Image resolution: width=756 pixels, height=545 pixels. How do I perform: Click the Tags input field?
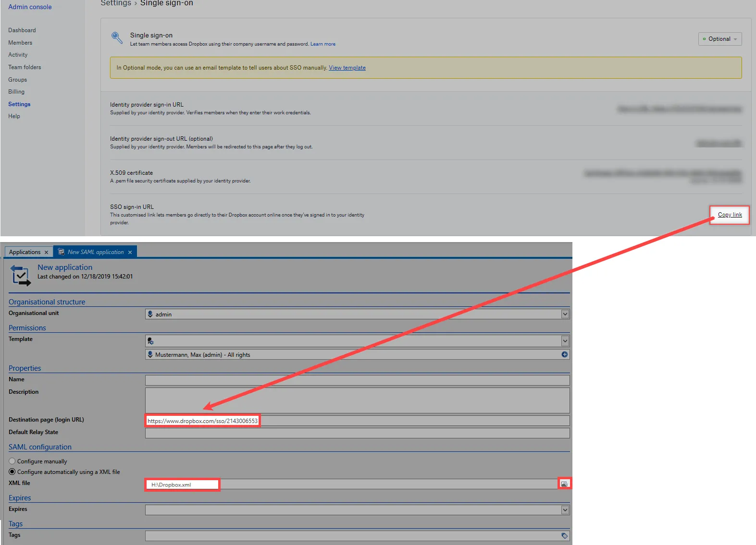[x=357, y=536]
